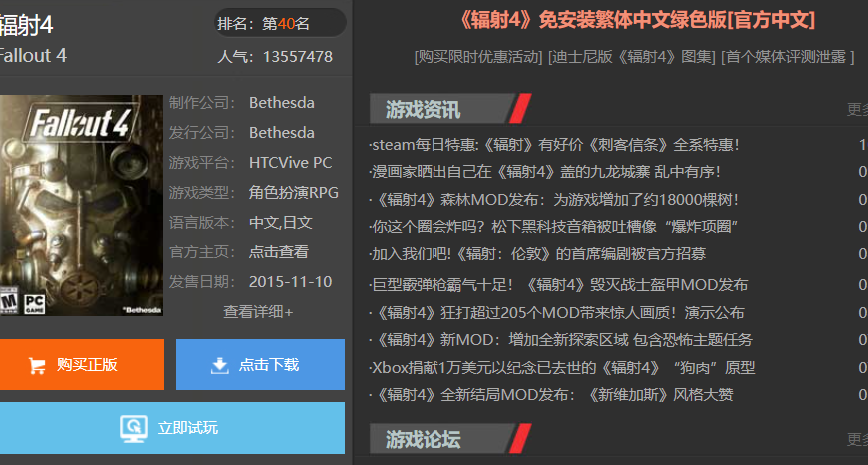Image resolution: width=868 pixels, height=465 pixels.
Task: Click the language value 中文,日文
Action: tap(280, 223)
